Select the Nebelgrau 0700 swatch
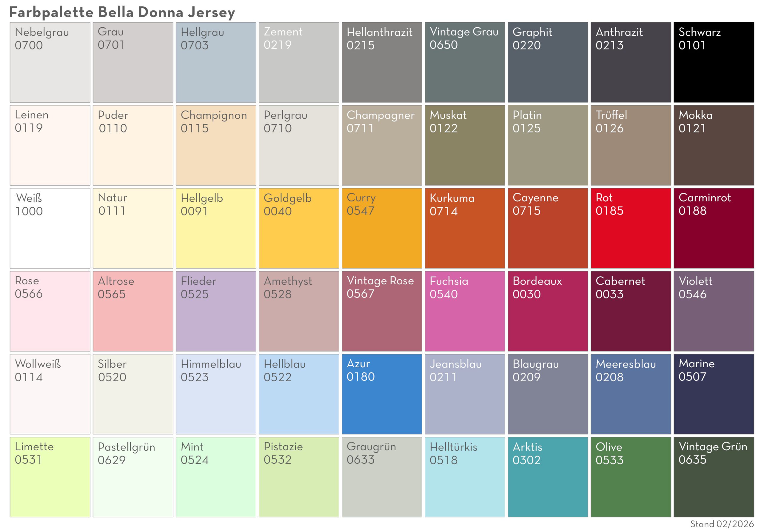This screenshot has width=764, height=532. [50, 61]
